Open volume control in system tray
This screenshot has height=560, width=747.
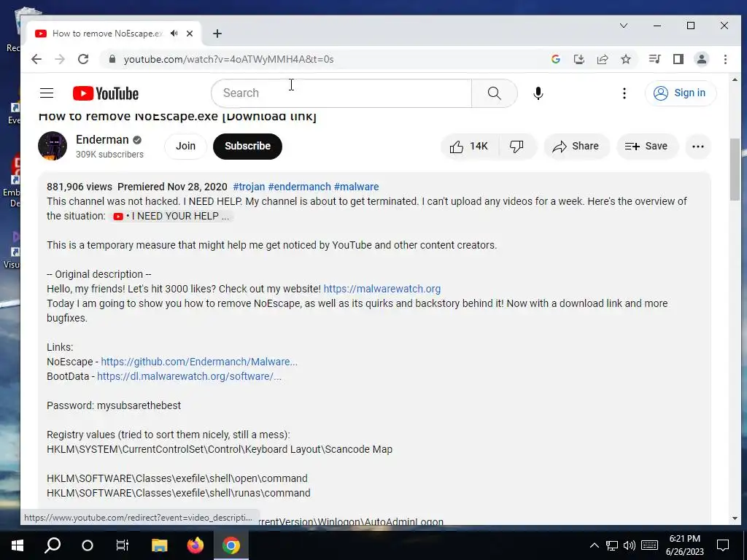630,545
